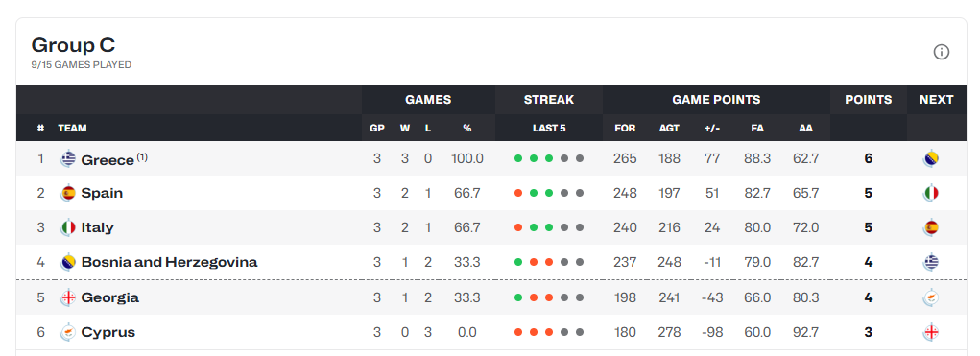
Task: Click Cyprus's flag icon beside team name
Action: click(67, 332)
